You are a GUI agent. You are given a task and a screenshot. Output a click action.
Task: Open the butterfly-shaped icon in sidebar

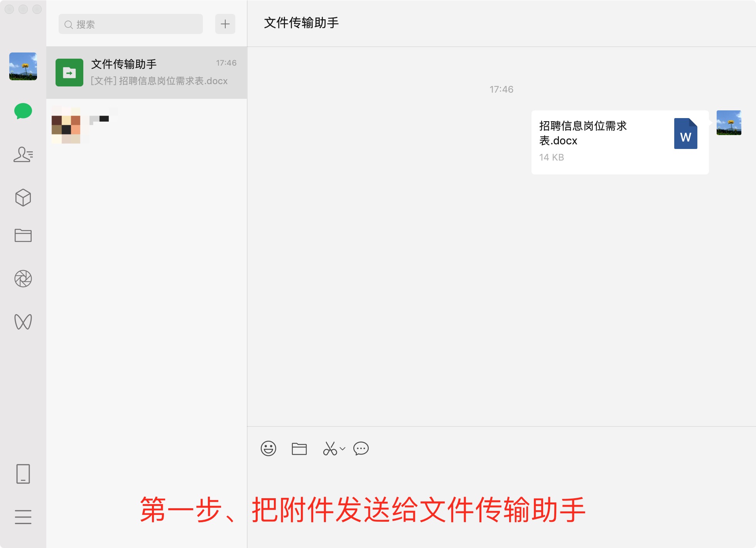point(23,321)
